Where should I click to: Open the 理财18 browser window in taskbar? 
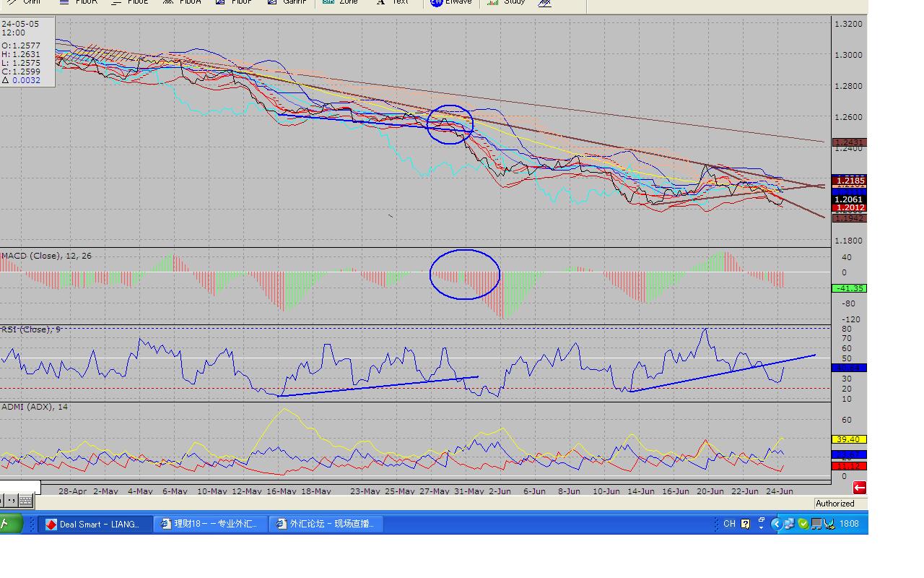pos(210,525)
